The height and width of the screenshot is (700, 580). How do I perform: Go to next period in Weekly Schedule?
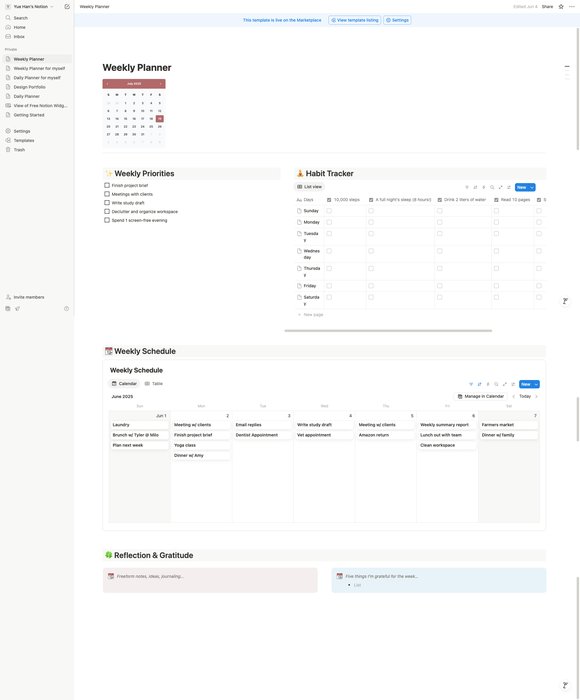coord(536,396)
